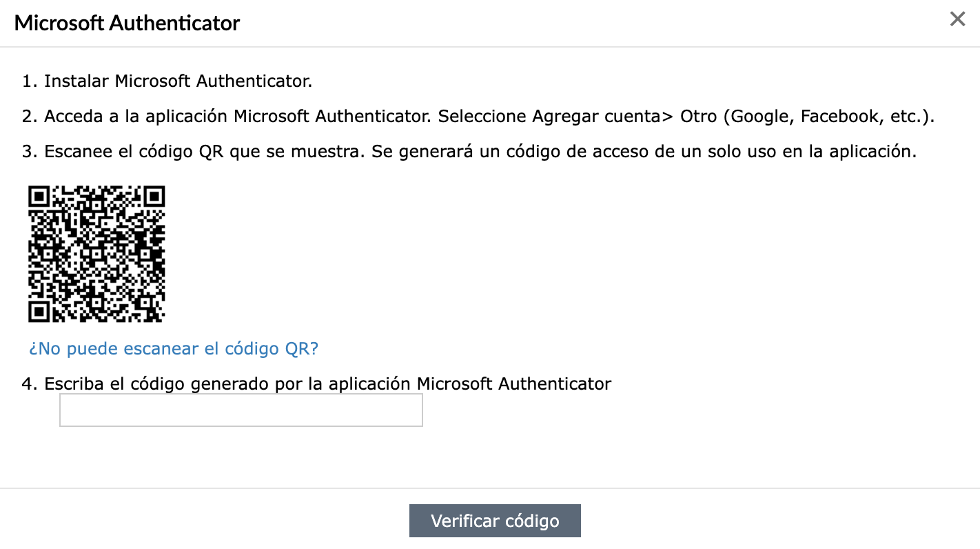Click the "Escriba el código generado" instruction text
Viewport: 980px width, 549px height.
point(327,383)
